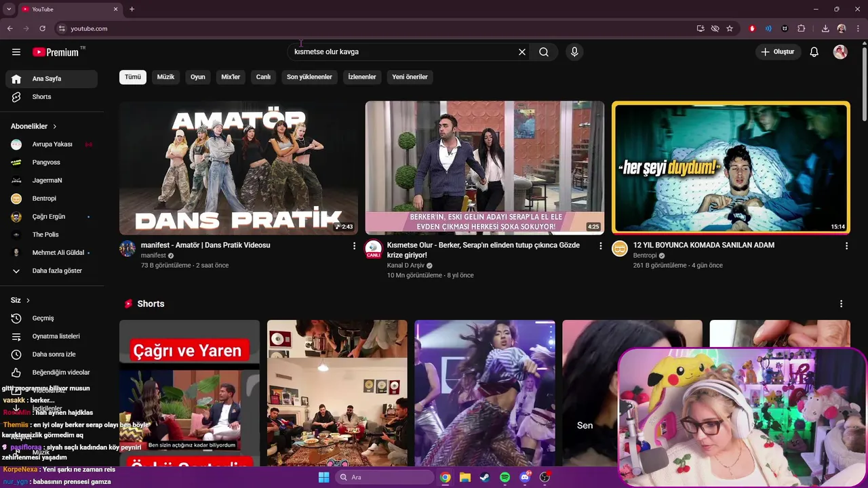Play the her şeyi duydum video thumbnail
Image resolution: width=868 pixels, height=488 pixels.
731,168
